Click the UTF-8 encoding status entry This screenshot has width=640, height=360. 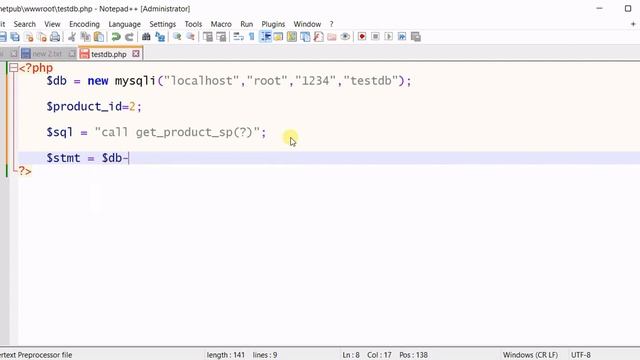tap(580, 355)
